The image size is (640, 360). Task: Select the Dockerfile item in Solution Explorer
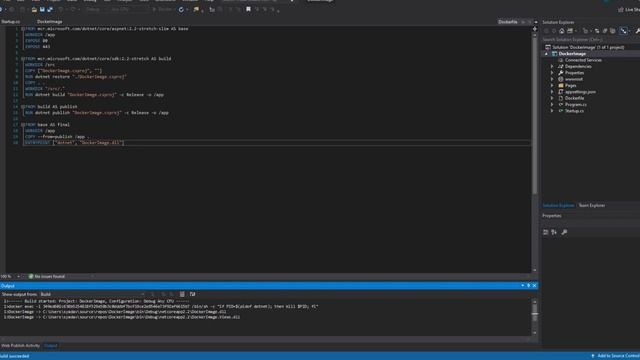point(574,98)
